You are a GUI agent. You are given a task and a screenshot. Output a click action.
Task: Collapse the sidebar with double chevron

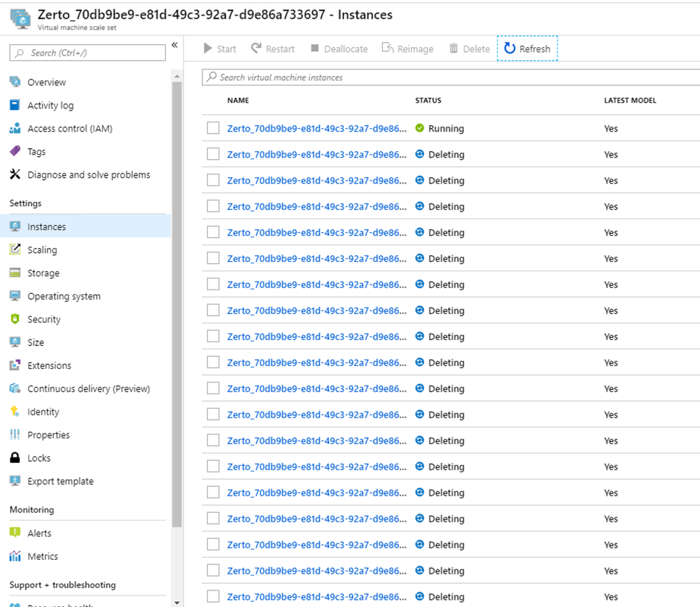(x=174, y=45)
